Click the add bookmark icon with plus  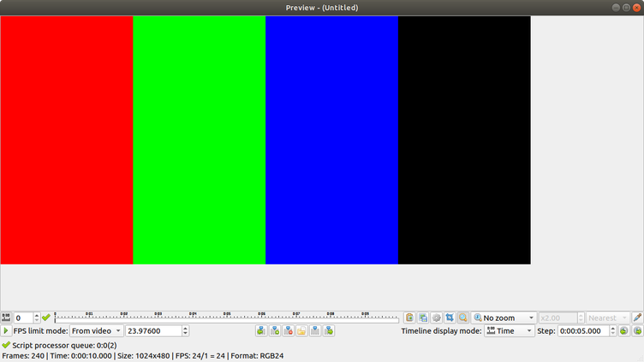click(x=275, y=331)
